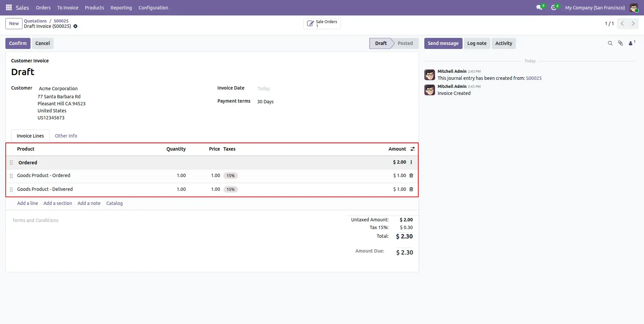Go to Quotations breadcrumb
This screenshot has height=324, width=644.
(x=35, y=21)
